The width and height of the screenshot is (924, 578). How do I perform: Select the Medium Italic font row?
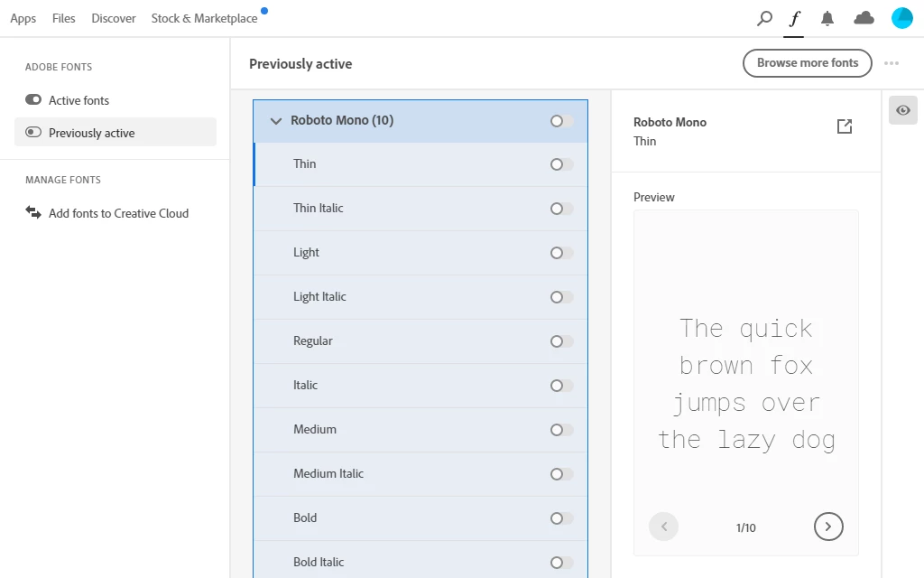(x=420, y=474)
